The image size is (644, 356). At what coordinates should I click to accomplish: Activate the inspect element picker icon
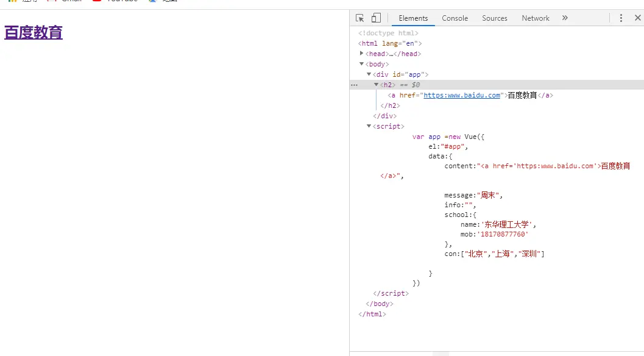(360, 18)
